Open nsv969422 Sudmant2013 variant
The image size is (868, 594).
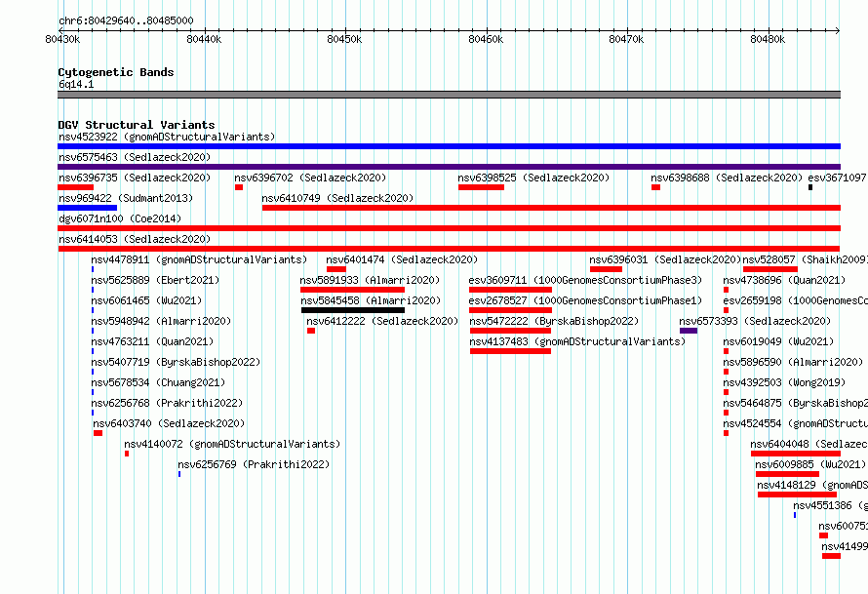tap(126, 198)
